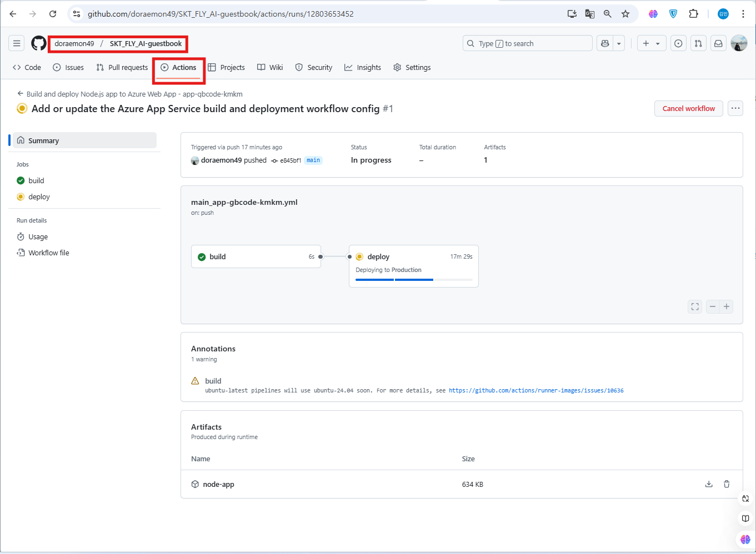Zoom in on the workflow graph

point(727,306)
